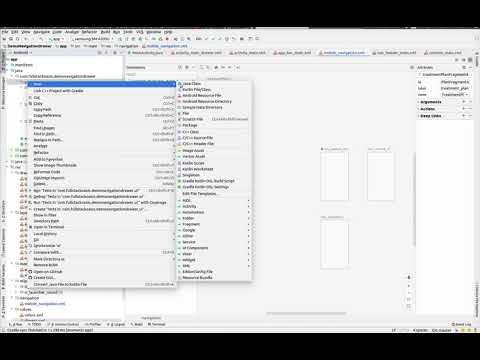Choose Copy Reference in the context menu
The image size is (480, 360).
[x=101, y=115]
